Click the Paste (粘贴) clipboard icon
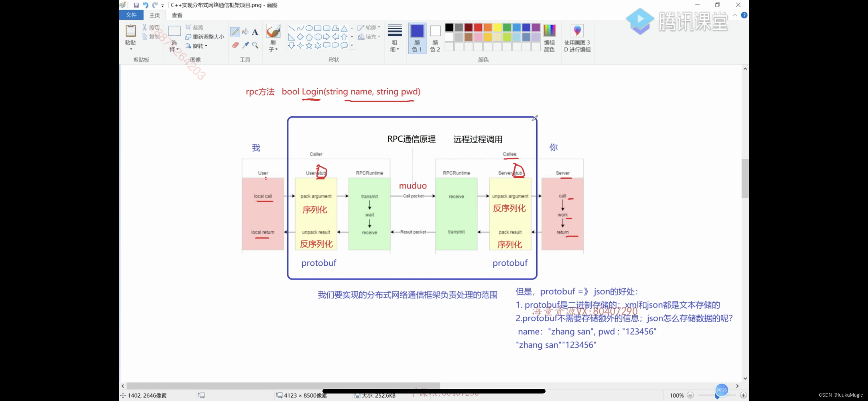 [x=130, y=31]
